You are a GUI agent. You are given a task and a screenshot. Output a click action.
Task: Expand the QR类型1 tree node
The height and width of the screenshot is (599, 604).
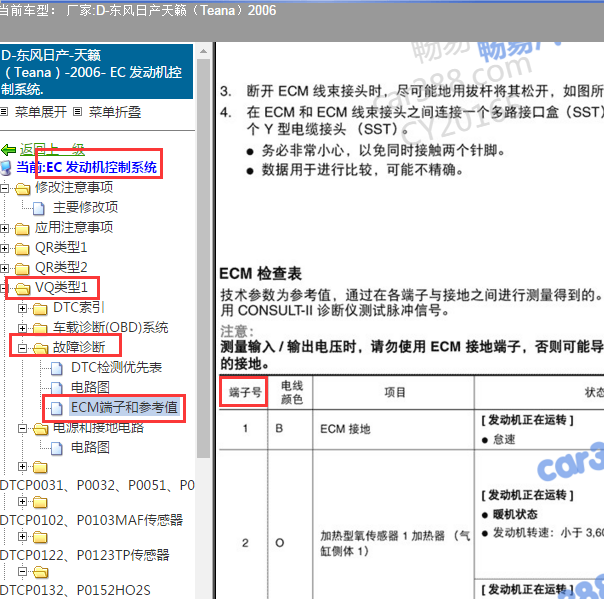[4, 248]
